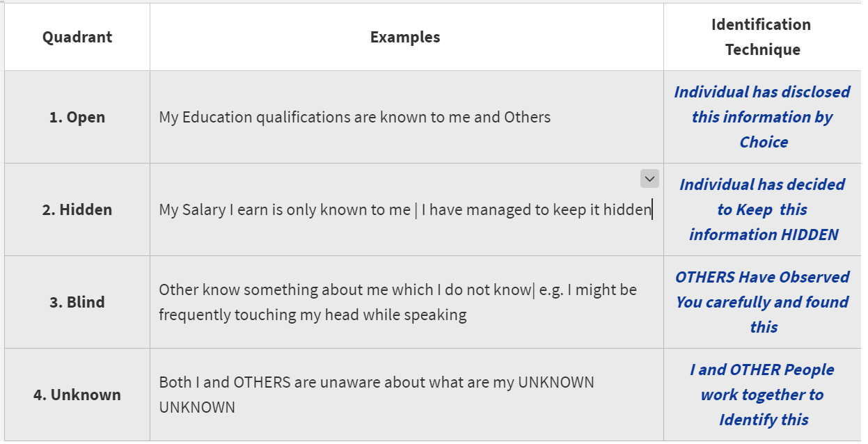
Task: Click the 'Individual has decided to Keep' technique
Action: (762, 197)
